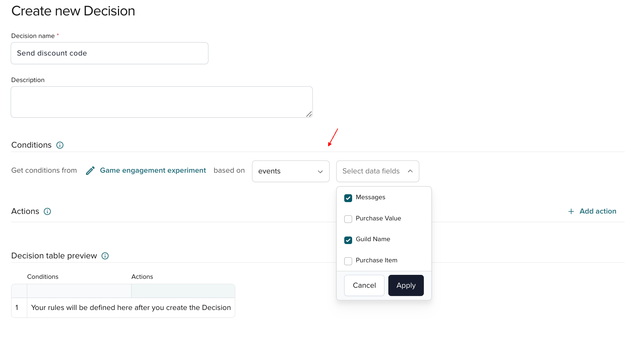Open the Game engagement experiment link
The height and width of the screenshot is (339, 644).
tap(153, 170)
